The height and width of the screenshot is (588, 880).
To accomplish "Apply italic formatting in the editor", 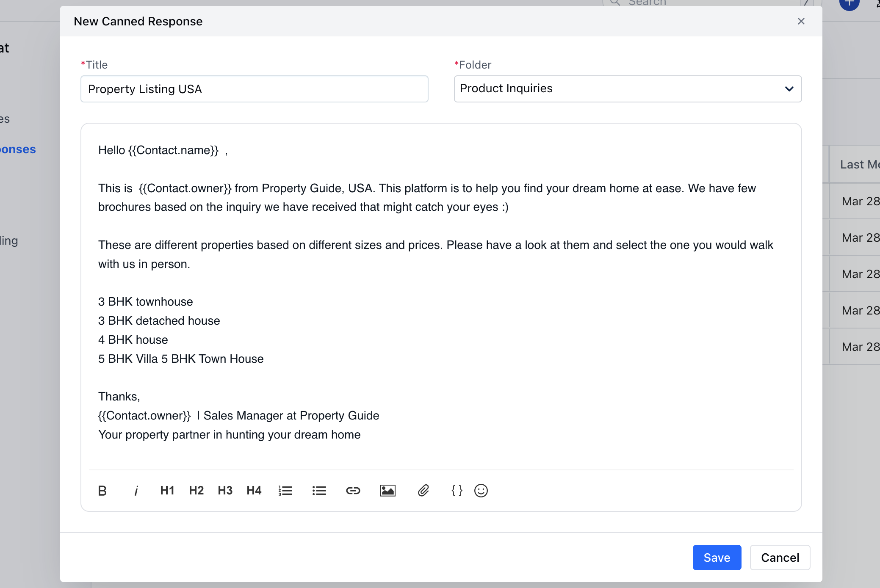I will coord(136,490).
